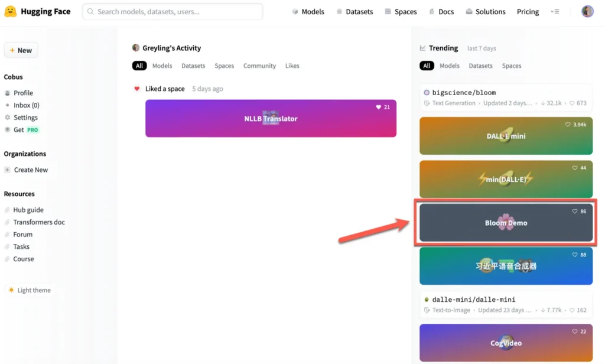Click the heart icon on DALL·E mini
The width and height of the screenshot is (605, 364).
pyautogui.click(x=568, y=125)
